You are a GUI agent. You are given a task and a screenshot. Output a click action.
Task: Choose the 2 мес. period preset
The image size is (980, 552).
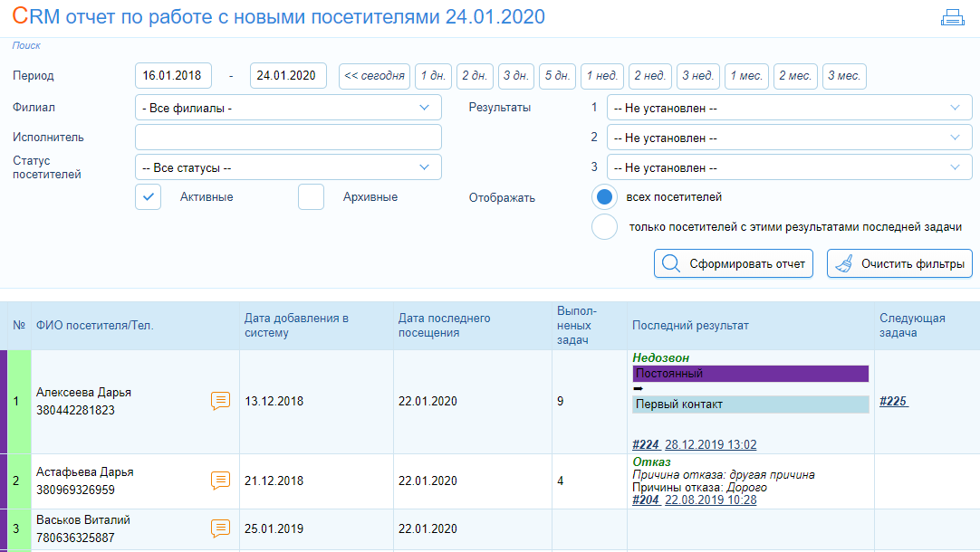click(795, 76)
